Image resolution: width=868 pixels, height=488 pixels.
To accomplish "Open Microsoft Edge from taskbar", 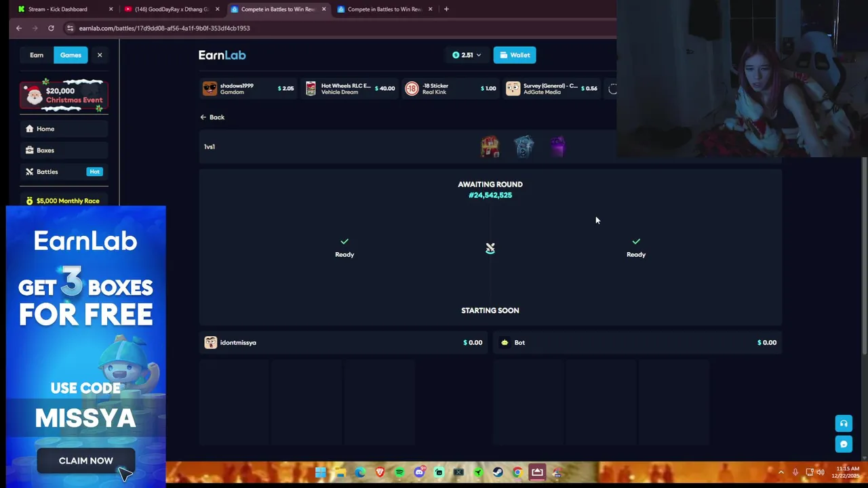I will coord(360,472).
